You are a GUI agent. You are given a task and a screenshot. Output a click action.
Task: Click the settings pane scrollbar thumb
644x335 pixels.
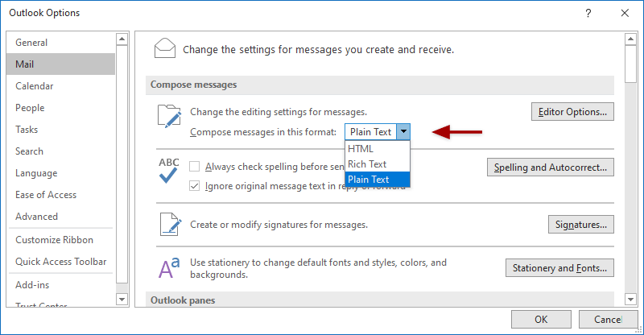[630, 64]
